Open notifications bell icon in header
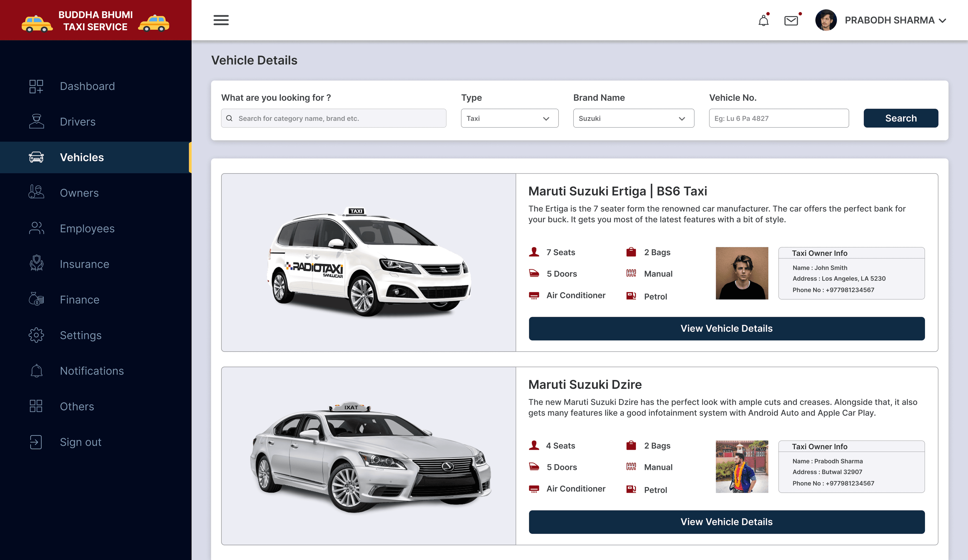The image size is (968, 560). tap(763, 20)
